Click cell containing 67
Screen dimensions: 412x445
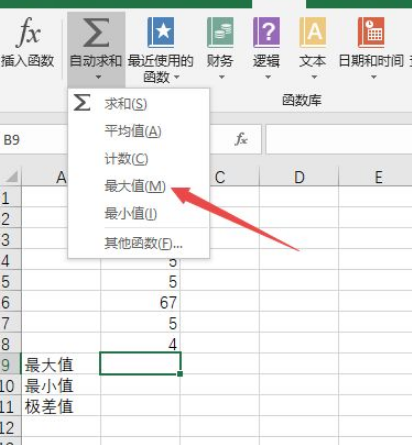pos(140,302)
